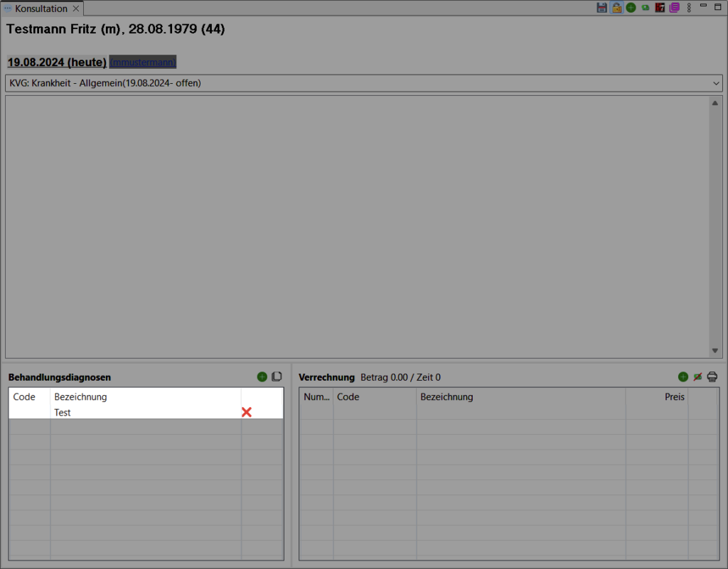Click inside the consultation text area
The width and height of the screenshot is (728, 569).
(x=355, y=226)
